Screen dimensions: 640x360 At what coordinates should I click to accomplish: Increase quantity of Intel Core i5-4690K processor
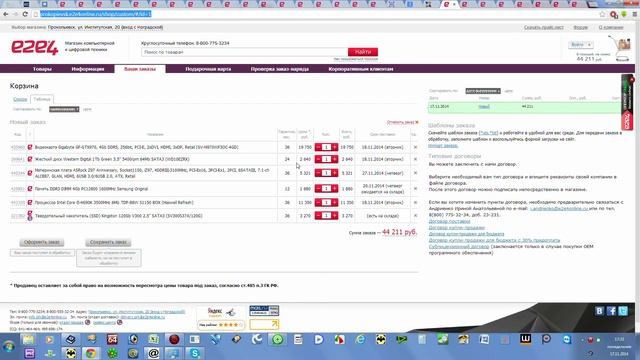pyautogui.click(x=334, y=202)
